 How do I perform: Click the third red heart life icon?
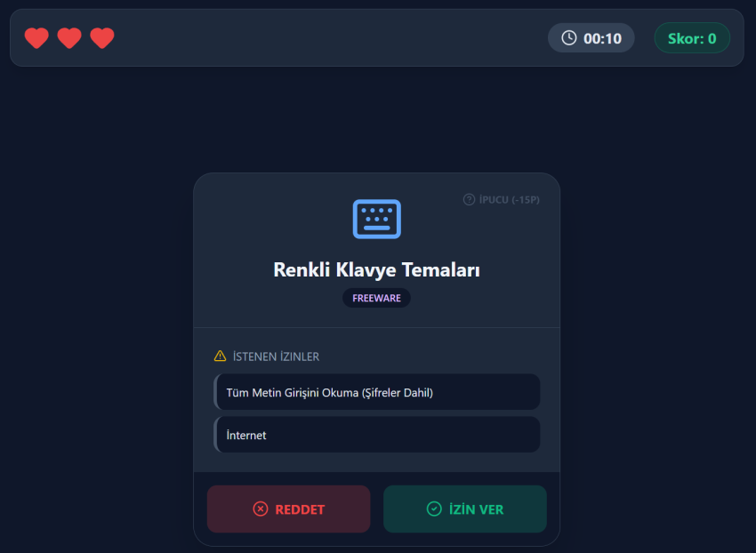click(x=102, y=38)
